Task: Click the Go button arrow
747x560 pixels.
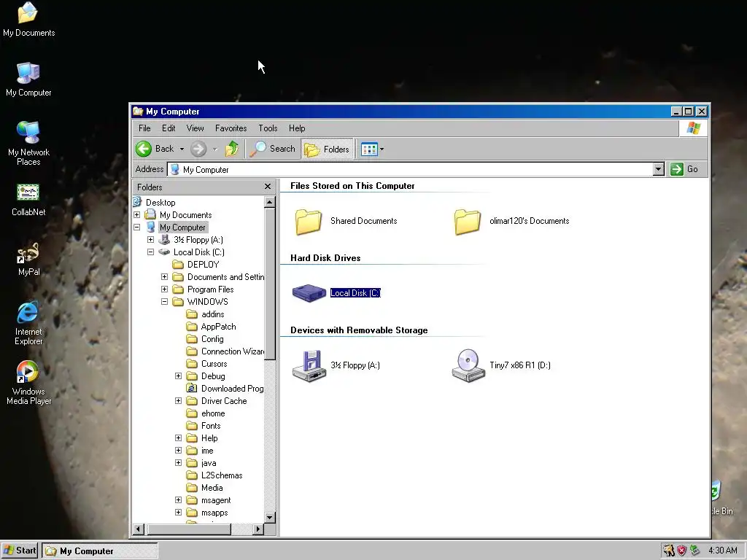Action: 676,169
